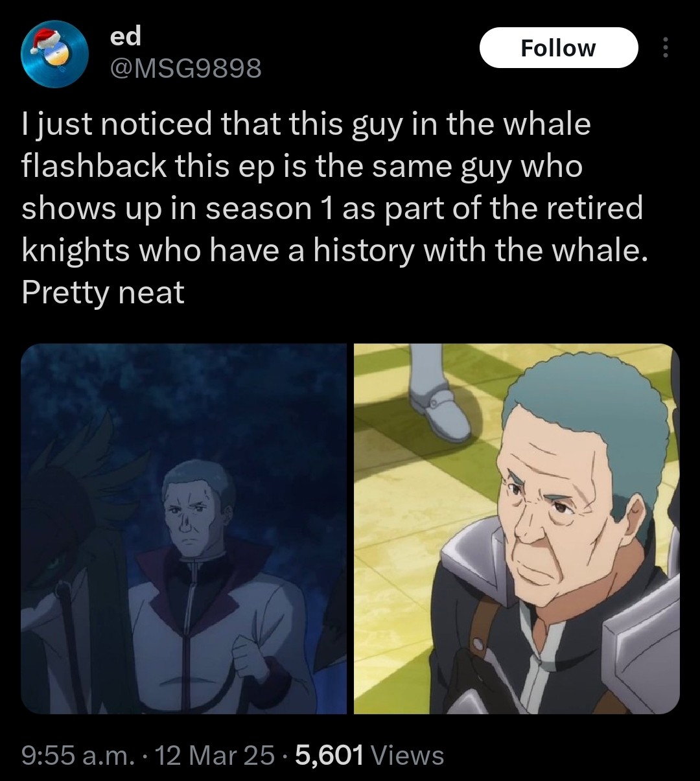Viewport: 700px width, 781px height.
Task: Open the @MSG9898 handle link
Action: (185, 67)
